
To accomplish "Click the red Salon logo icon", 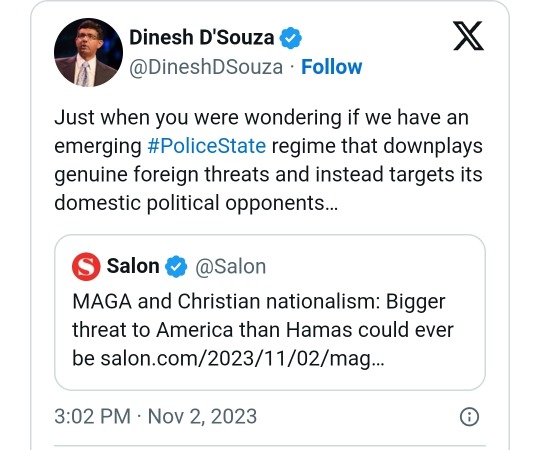I will pyautogui.click(x=86, y=266).
